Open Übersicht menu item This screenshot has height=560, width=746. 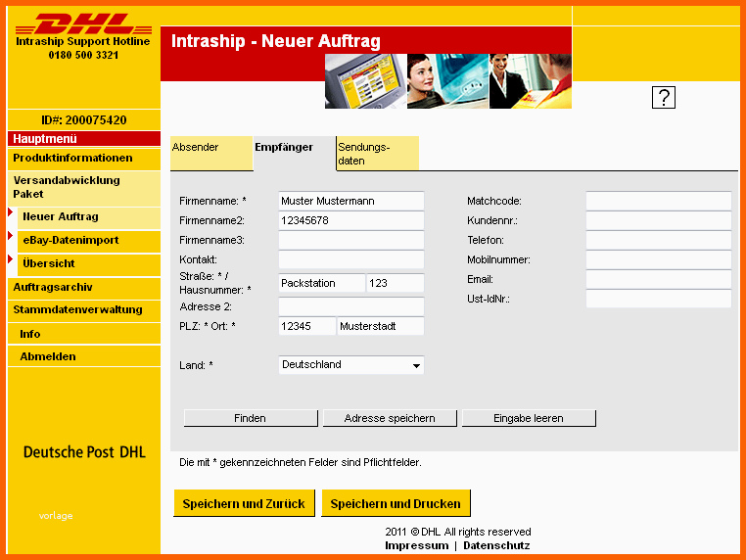click(x=89, y=264)
